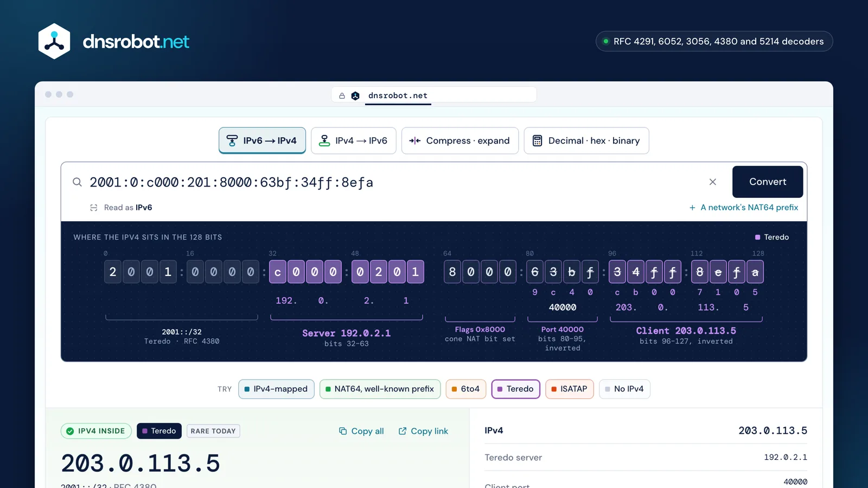Viewport: 868px width, 488px height.
Task: Click the Convert button
Action: [768, 182]
